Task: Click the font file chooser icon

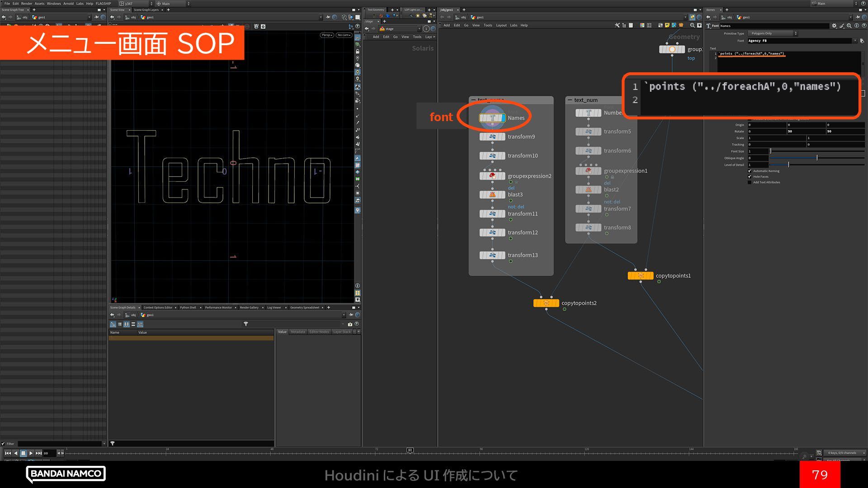Action: click(863, 41)
